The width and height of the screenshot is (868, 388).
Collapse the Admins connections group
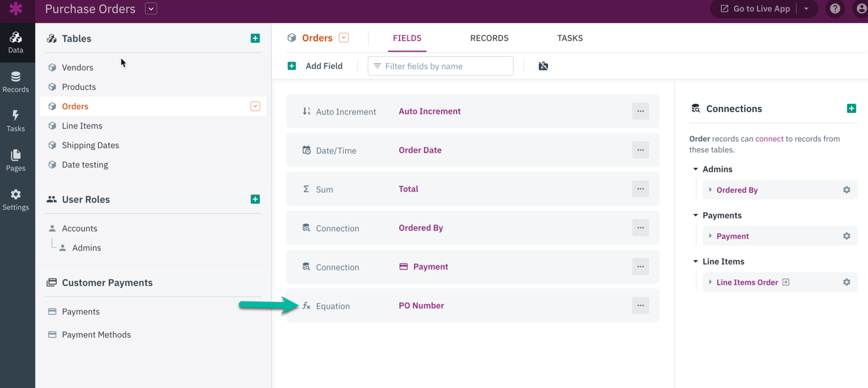696,169
